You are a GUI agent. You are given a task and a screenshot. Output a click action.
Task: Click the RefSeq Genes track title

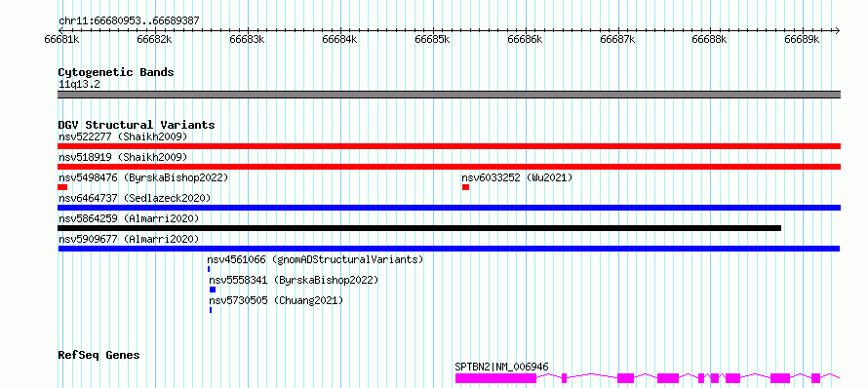(99, 356)
